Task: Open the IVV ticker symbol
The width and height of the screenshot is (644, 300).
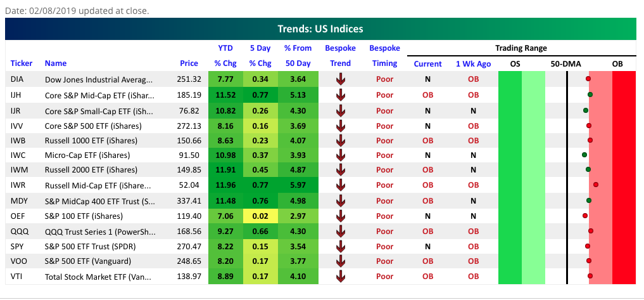Action: click(17, 125)
